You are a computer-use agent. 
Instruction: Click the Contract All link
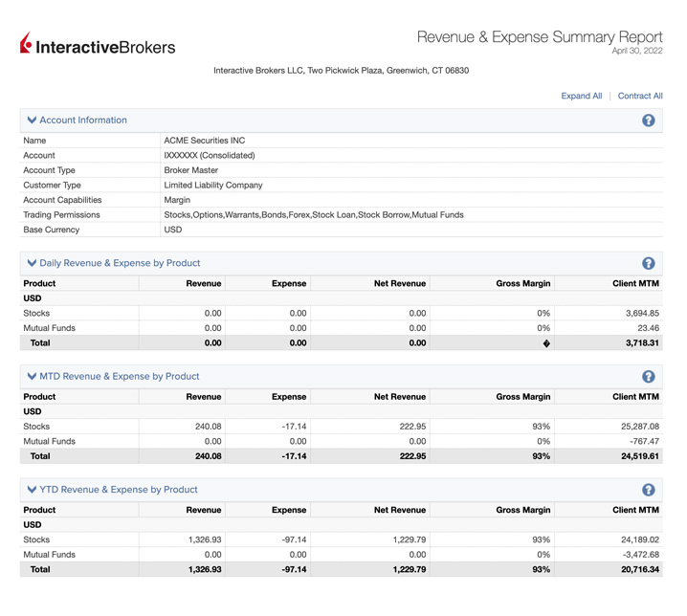[640, 96]
